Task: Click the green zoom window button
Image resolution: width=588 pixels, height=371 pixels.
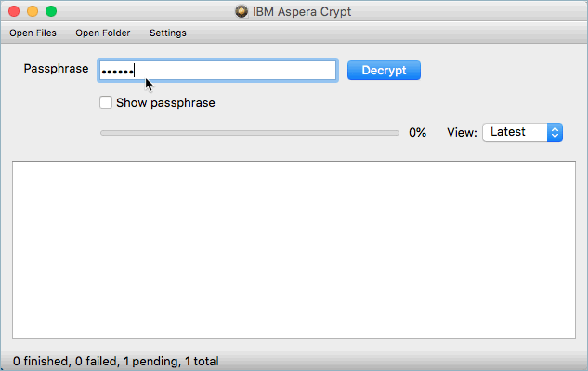Action: [51, 11]
